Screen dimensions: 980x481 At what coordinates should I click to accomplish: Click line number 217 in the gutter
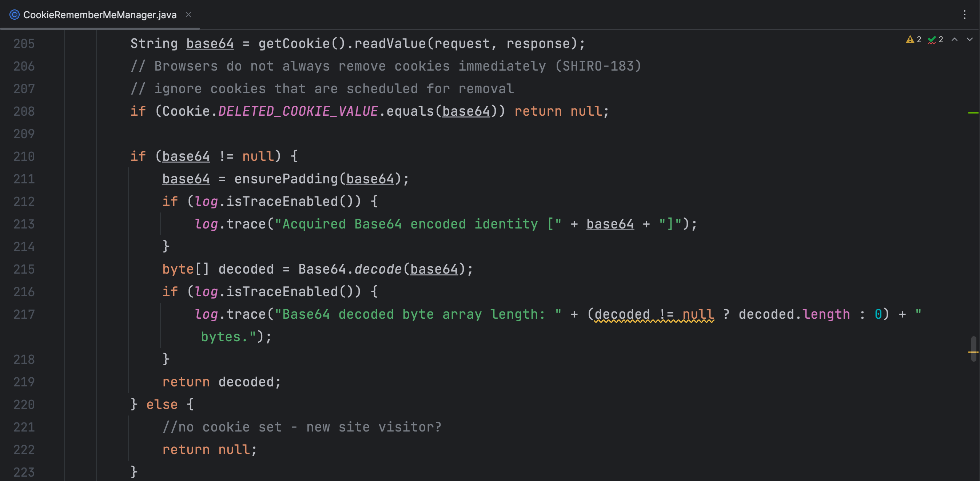(24, 314)
